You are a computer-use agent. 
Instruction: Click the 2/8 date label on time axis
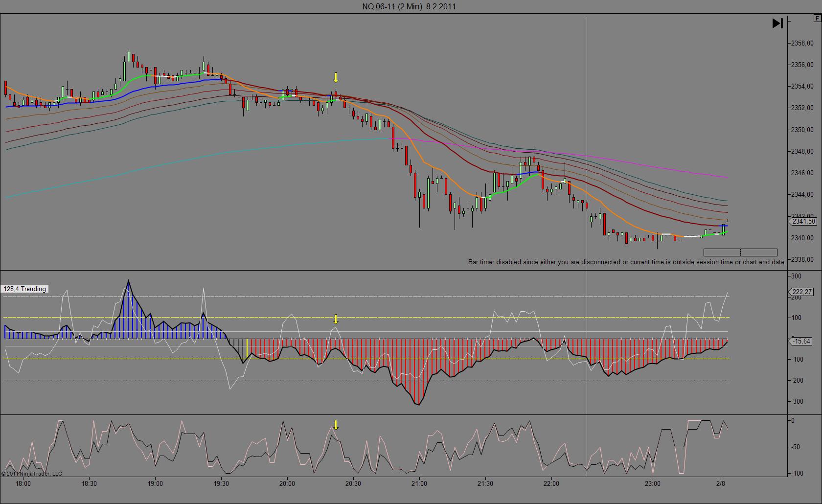(721, 483)
